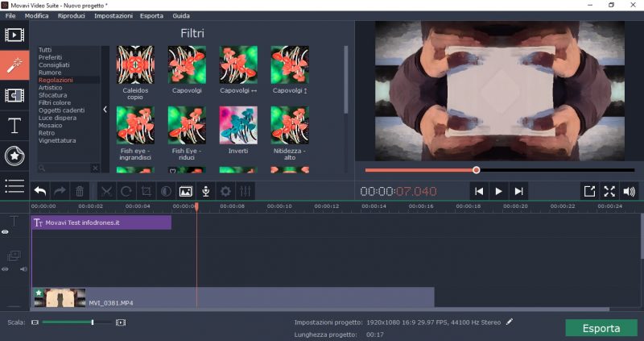
Task: Open the Guida menu
Action: pos(181,15)
